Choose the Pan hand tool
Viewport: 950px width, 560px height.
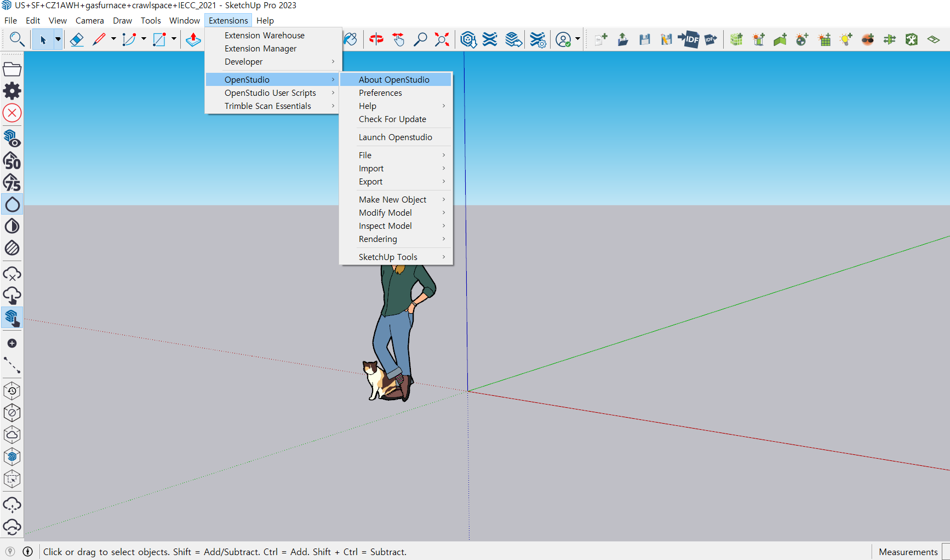click(398, 39)
